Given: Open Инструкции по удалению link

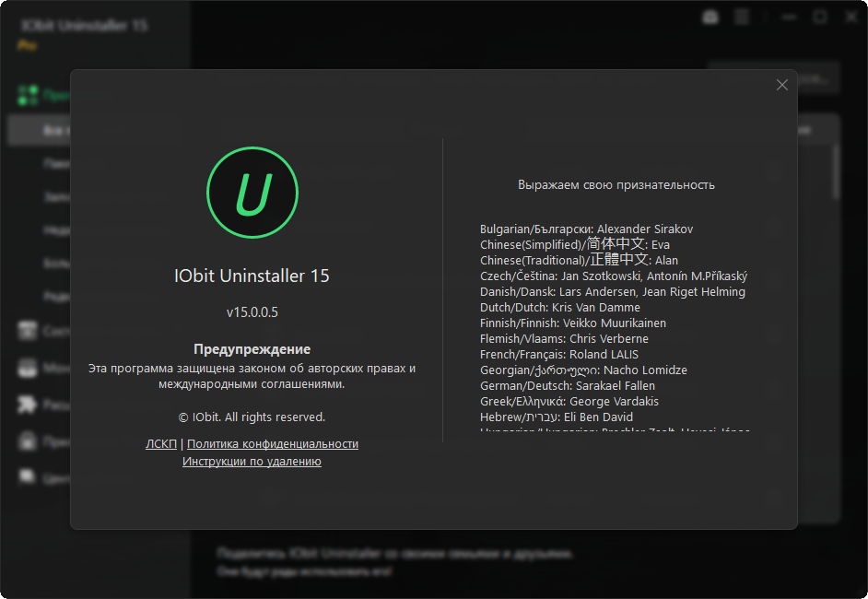Looking at the screenshot, I should click(x=252, y=461).
